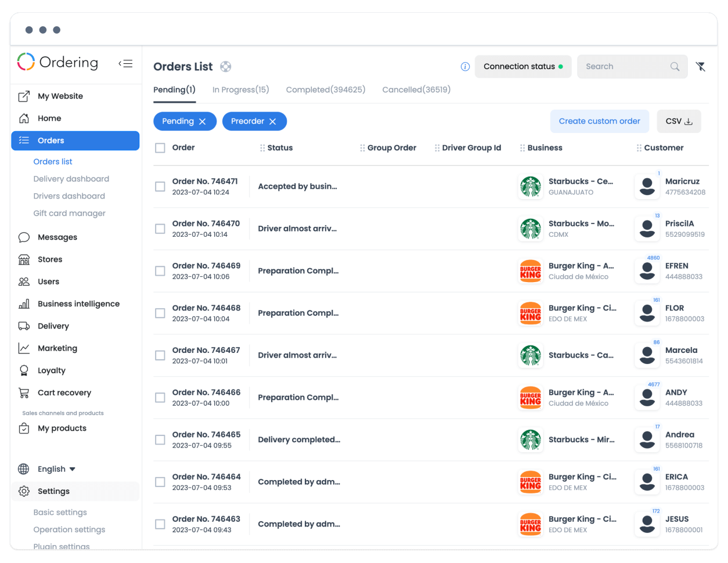Click the help wheel icon beside Orders List

[226, 67]
